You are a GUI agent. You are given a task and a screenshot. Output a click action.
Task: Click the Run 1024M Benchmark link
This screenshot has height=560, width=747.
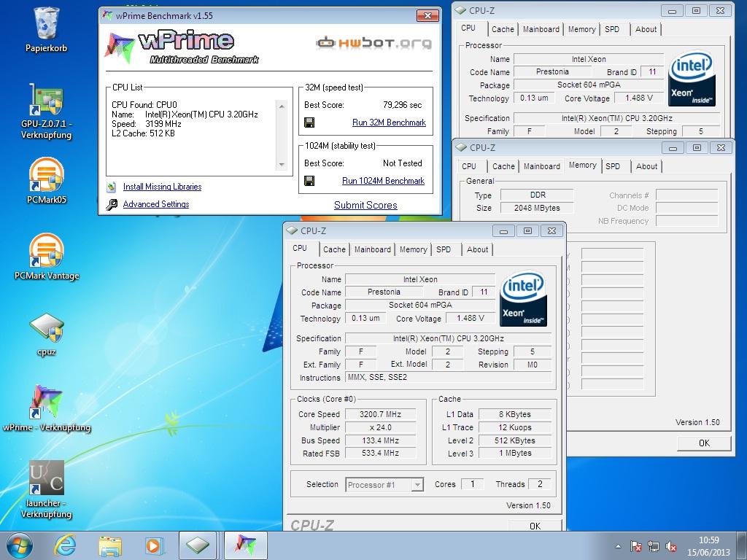[383, 181]
